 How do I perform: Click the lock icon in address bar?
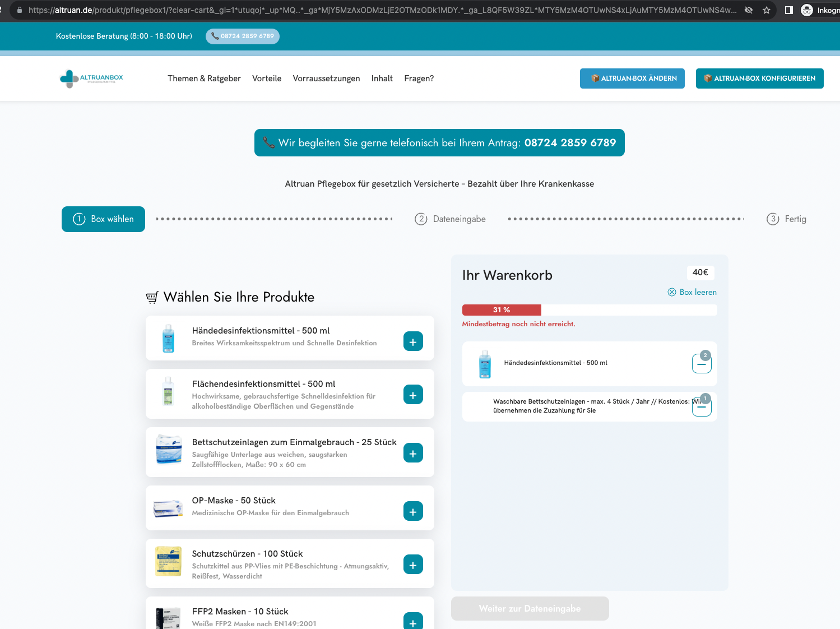click(x=20, y=10)
